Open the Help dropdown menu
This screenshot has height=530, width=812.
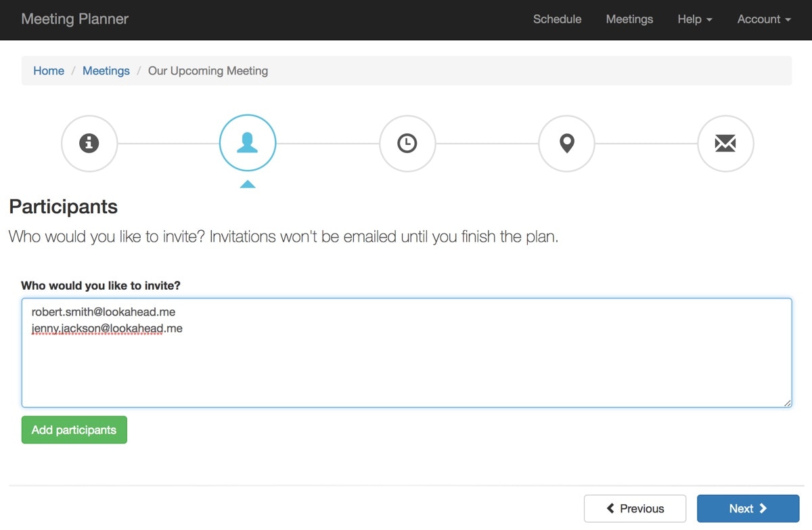click(x=694, y=19)
